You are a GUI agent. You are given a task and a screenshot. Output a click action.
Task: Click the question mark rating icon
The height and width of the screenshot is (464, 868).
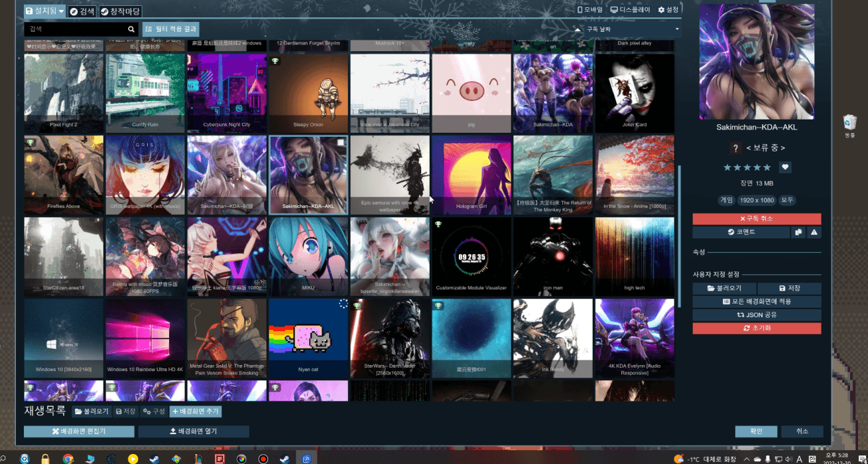point(735,148)
